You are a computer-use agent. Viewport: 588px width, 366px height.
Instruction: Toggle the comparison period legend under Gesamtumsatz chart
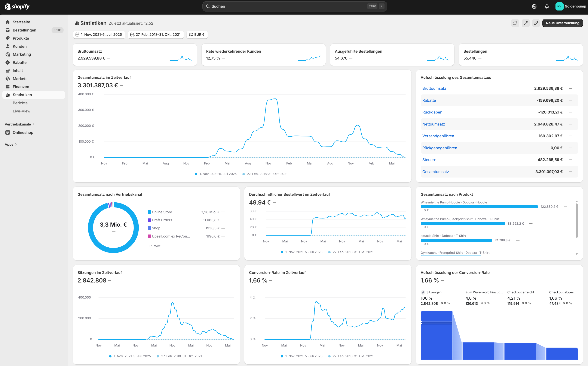click(x=265, y=174)
